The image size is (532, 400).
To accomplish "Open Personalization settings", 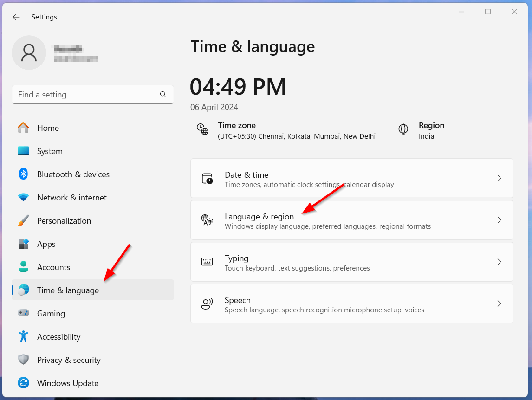I will 93,221.
